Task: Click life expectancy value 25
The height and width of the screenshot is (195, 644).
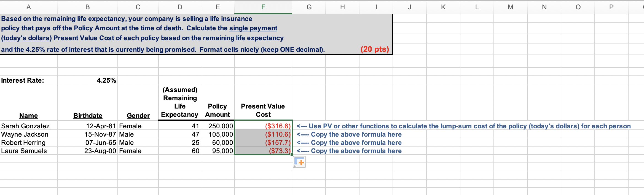Action: [x=180, y=142]
